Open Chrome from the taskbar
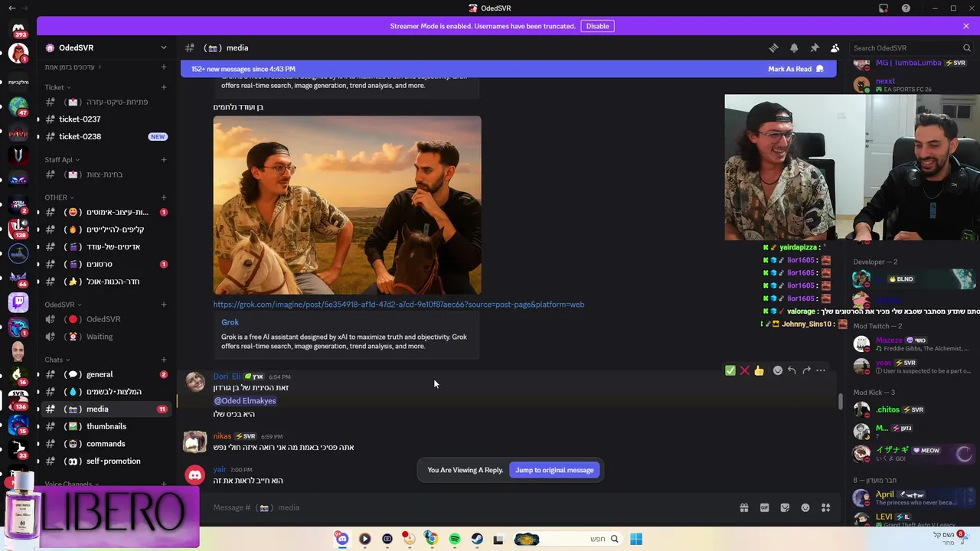This screenshot has height=551, width=980. point(431,539)
